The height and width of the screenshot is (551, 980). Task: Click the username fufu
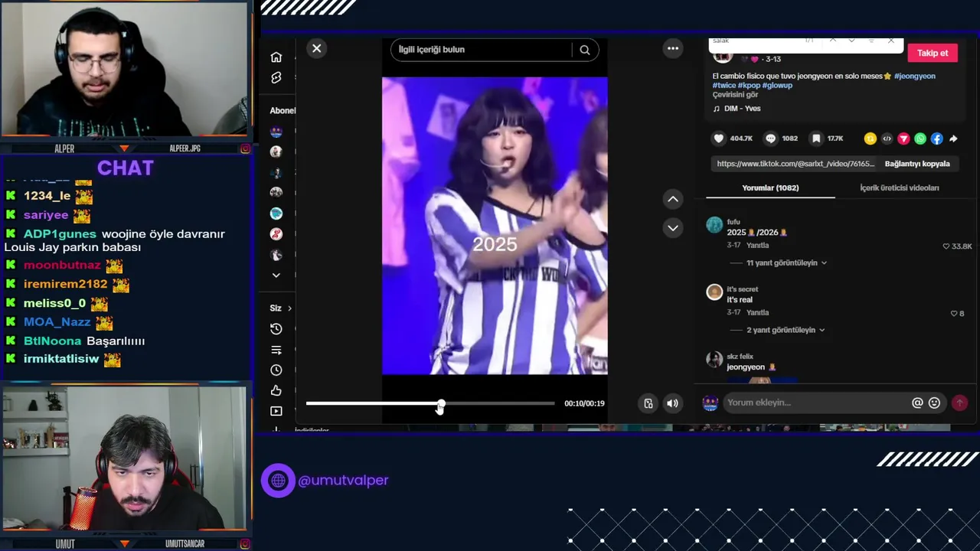click(733, 222)
